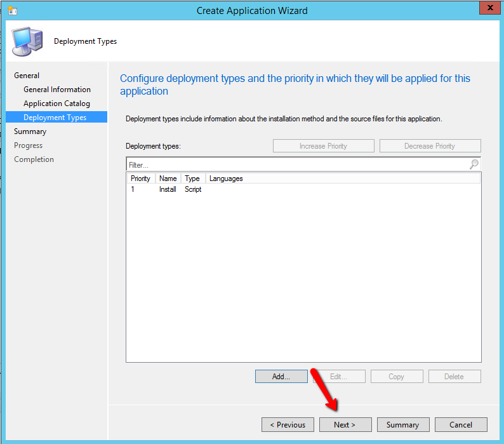Click the Type column header
Viewport: 504px width, 444px height.
point(192,178)
